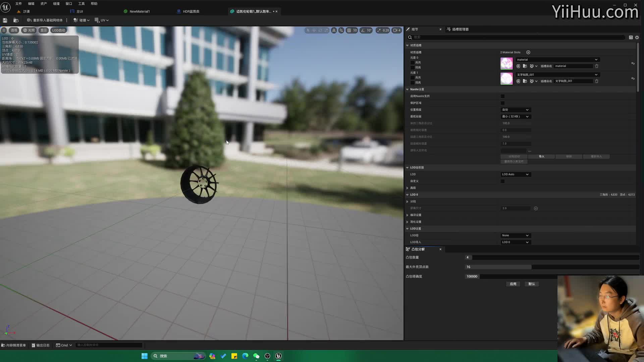
Task: Save the static mesh asset
Action: coord(5,20)
